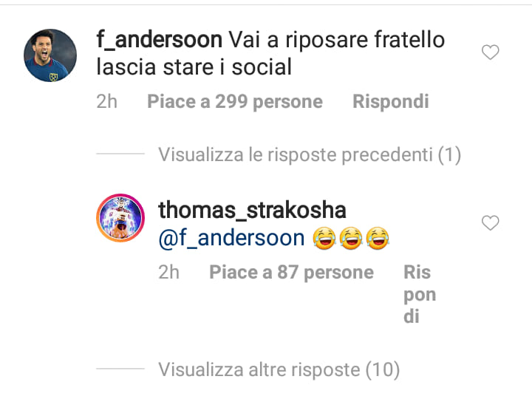Show who liked: Piace a 299 persone
The width and height of the screenshot is (532, 399).
[235, 101]
